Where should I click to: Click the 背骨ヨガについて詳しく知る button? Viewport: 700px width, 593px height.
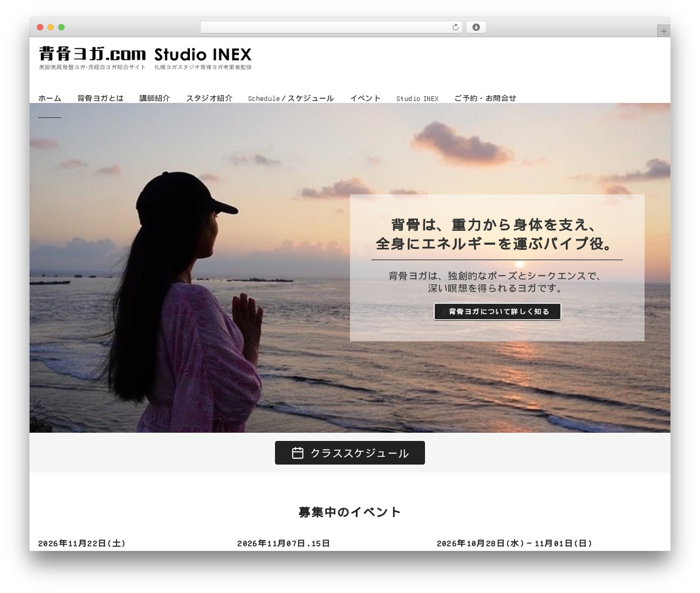point(498,312)
